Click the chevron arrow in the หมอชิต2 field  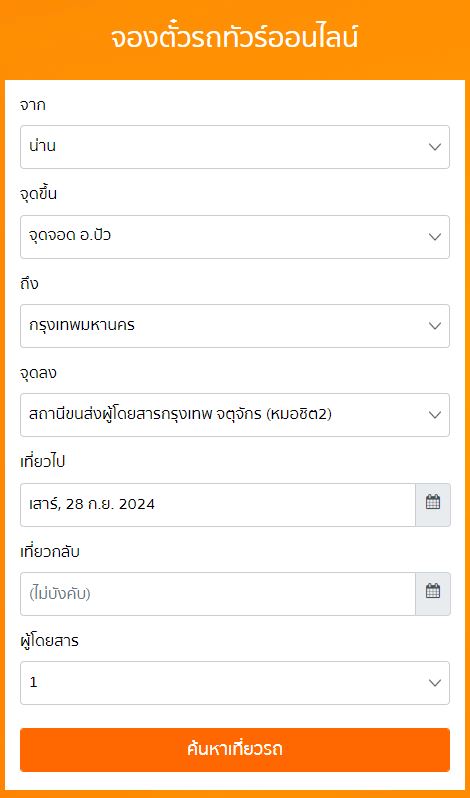(434, 415)
